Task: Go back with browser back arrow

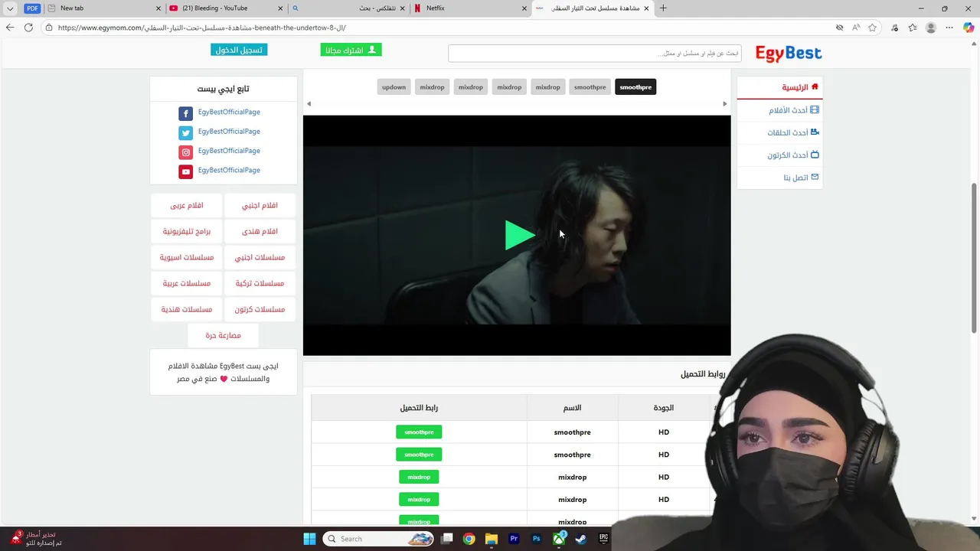Action: (10, 28)
